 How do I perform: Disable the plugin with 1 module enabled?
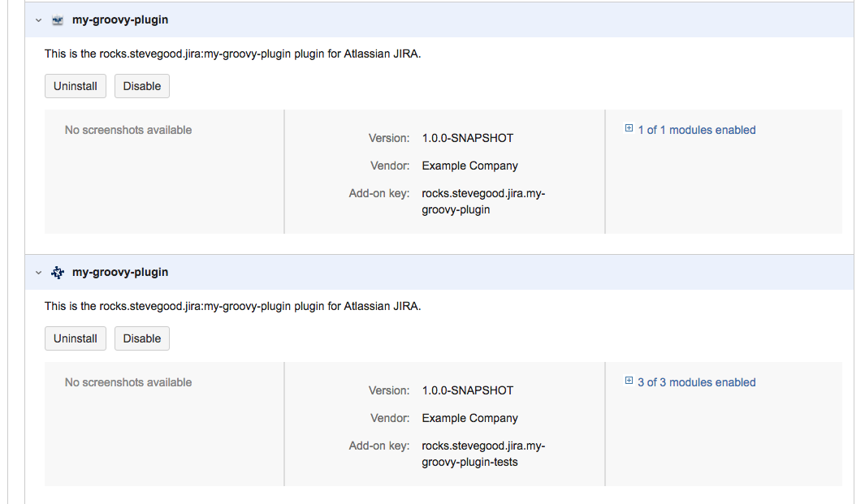(142, 86)
